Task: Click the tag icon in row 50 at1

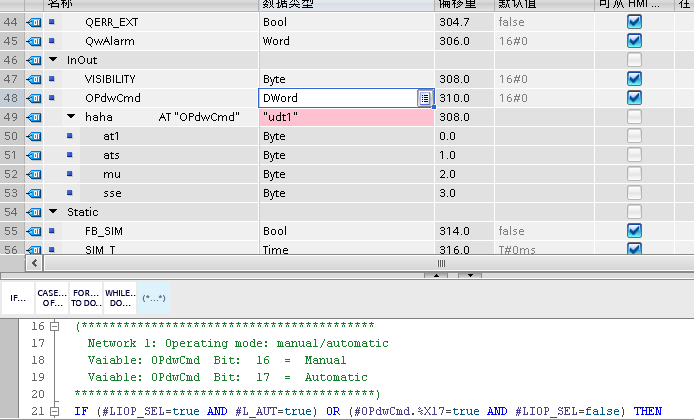Action: (34, 136)
